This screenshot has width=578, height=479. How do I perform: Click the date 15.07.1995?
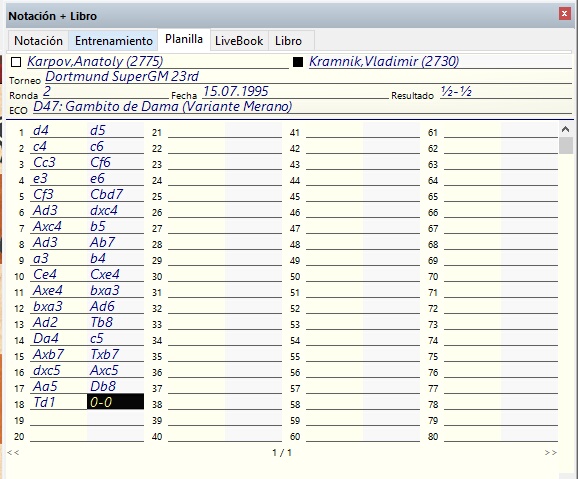(236, 91)
